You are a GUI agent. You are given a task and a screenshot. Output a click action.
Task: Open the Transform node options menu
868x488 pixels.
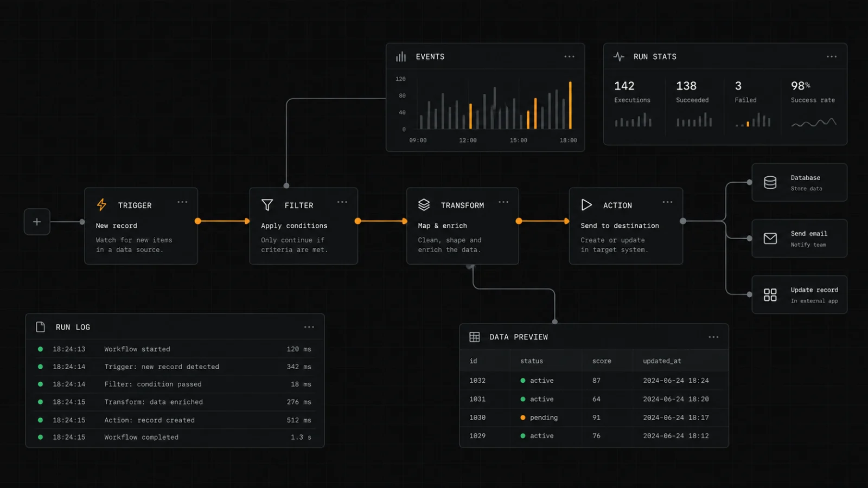503,202
